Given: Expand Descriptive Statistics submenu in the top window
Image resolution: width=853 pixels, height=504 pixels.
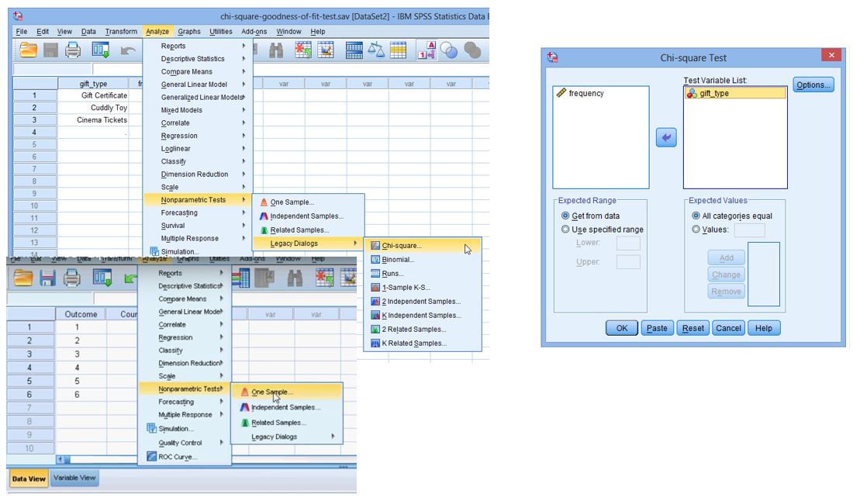Looking at the screenshot, I should [197, 59].
